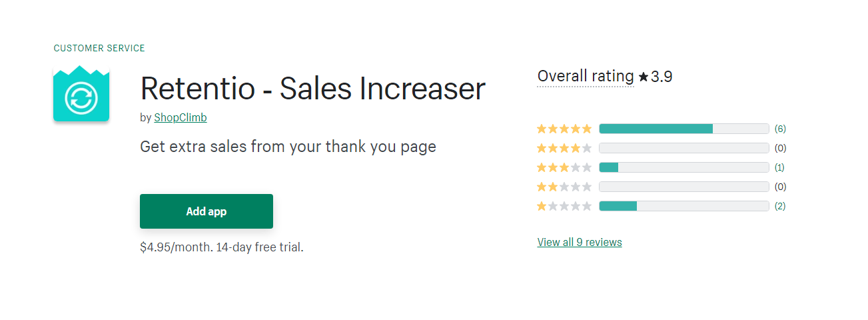The height and width of the screenshot is (320, 868).
Task: Click the three-star rating row icons
Action: [564, 167]
